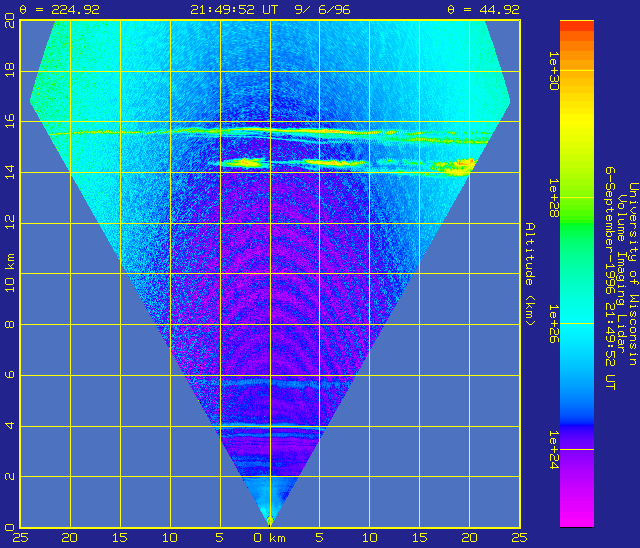Image resolution: width=640 pixels, height=548 pixels.
Task: Click the θ = 44.92 angle label
Action: [x=483, y=10]
